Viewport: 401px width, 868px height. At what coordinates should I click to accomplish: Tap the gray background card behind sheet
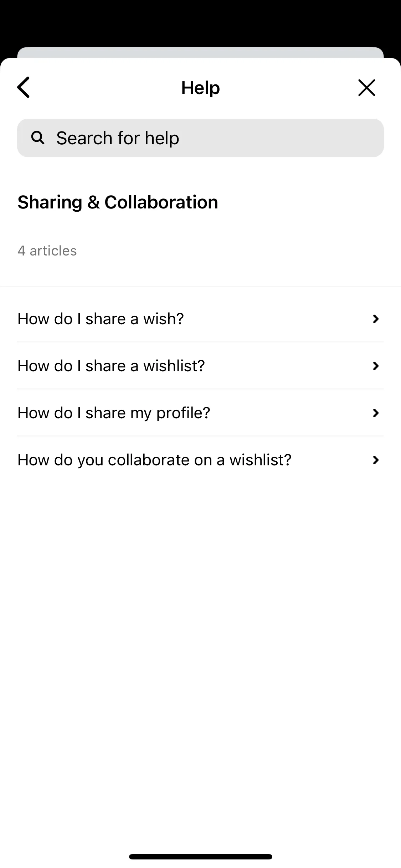pos(200,52)
